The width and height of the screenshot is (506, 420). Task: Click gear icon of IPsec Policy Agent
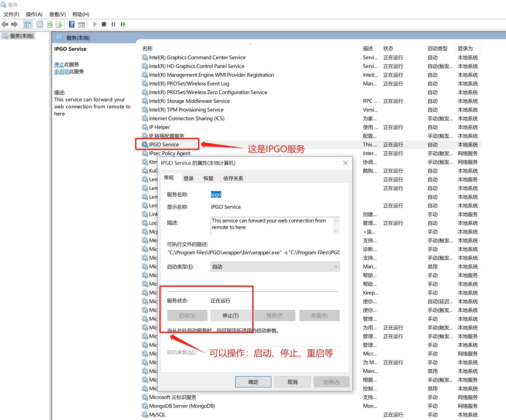point(145,153)
